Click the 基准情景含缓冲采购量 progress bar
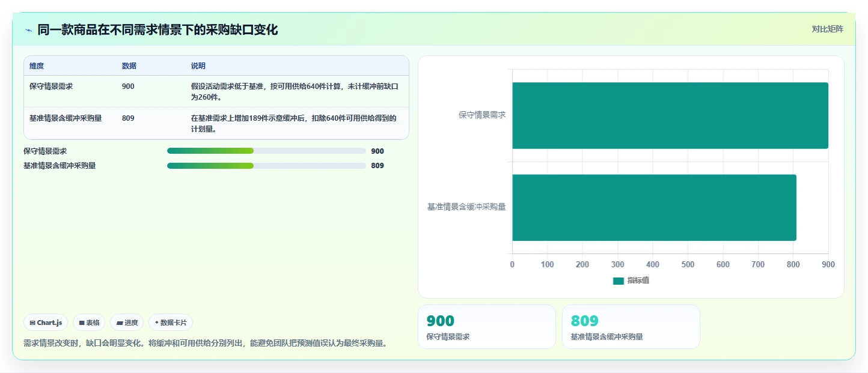This screenshot has width=868, height=373. tap(266, 166)
